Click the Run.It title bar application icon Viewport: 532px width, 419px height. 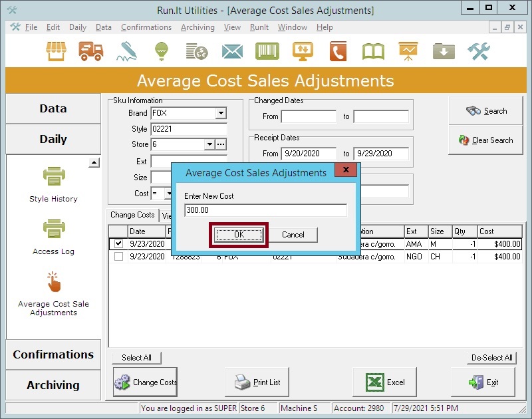pos(12,10)
